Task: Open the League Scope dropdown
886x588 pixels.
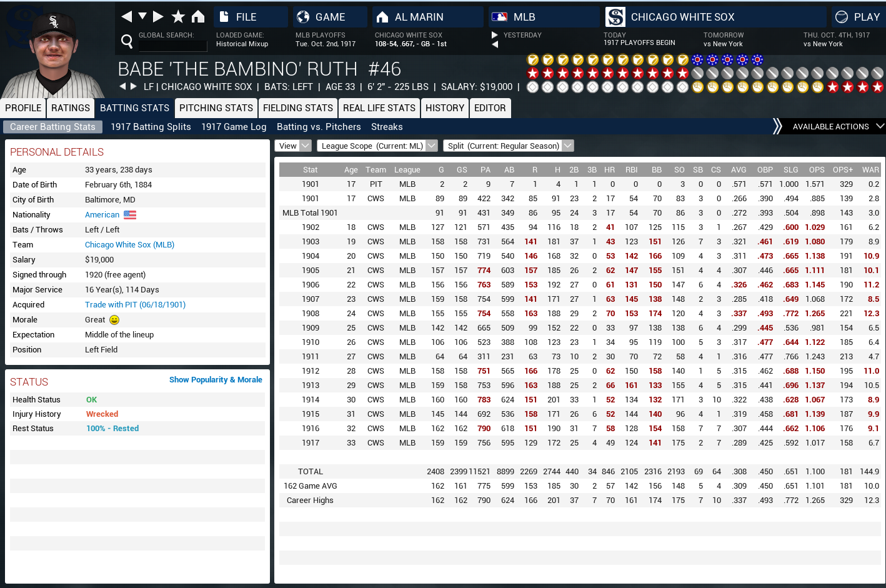Action: (377, 146)
